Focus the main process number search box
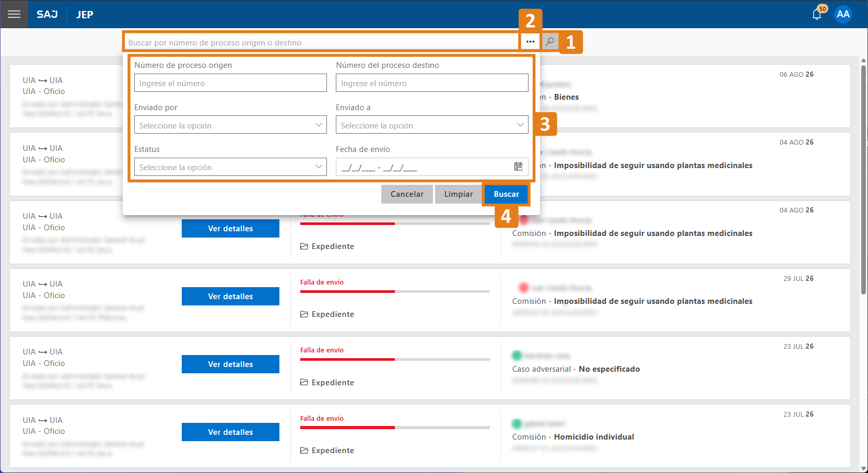868x473 pixels. tap(321, 42)
